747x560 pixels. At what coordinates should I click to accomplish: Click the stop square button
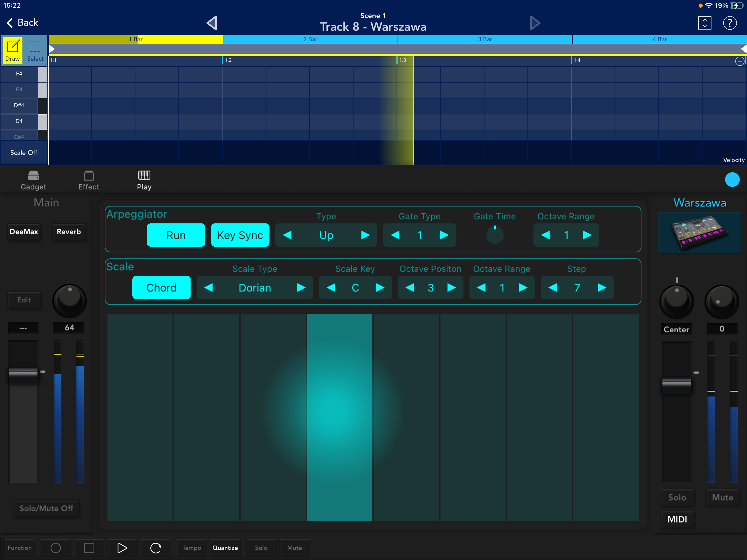click(x=89, y=547)
